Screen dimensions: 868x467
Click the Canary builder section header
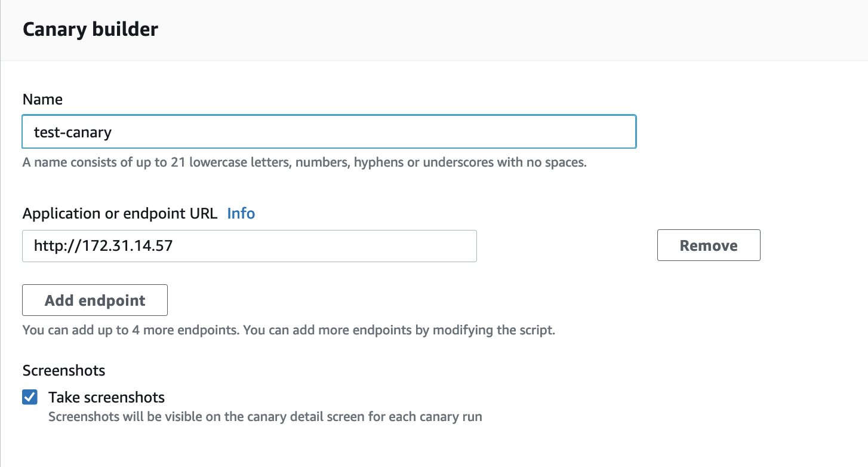point(90,29)
